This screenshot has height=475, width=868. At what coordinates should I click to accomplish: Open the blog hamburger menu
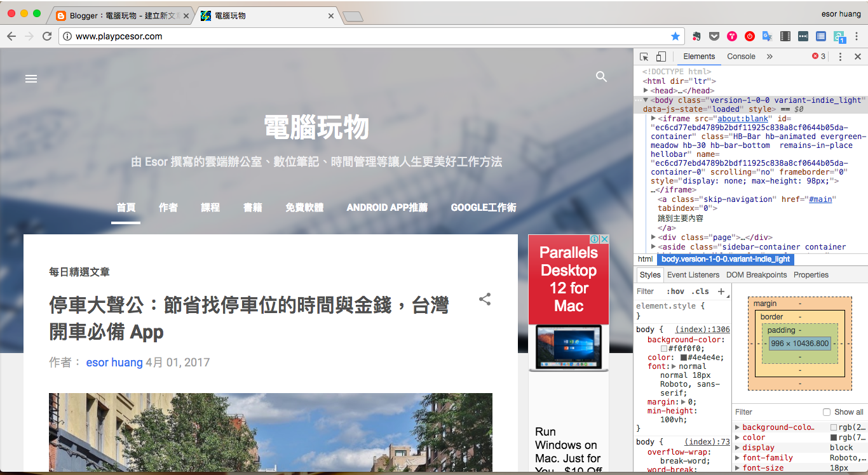(31, 79)
